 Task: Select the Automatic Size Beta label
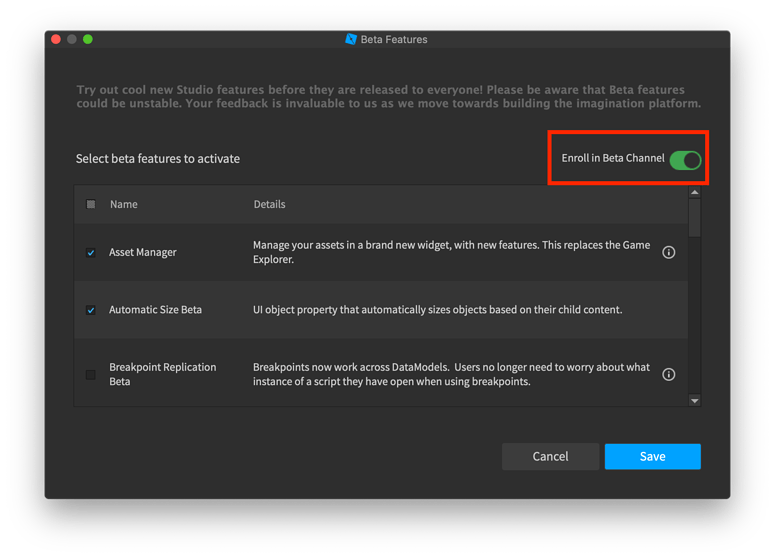155,309
